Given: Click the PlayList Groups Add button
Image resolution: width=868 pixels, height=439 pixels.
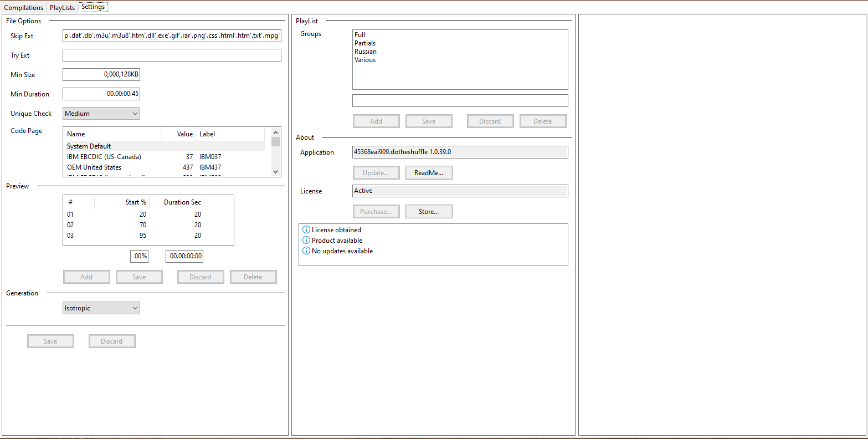Looking at the screenshot, I should [x=376, y=121].
